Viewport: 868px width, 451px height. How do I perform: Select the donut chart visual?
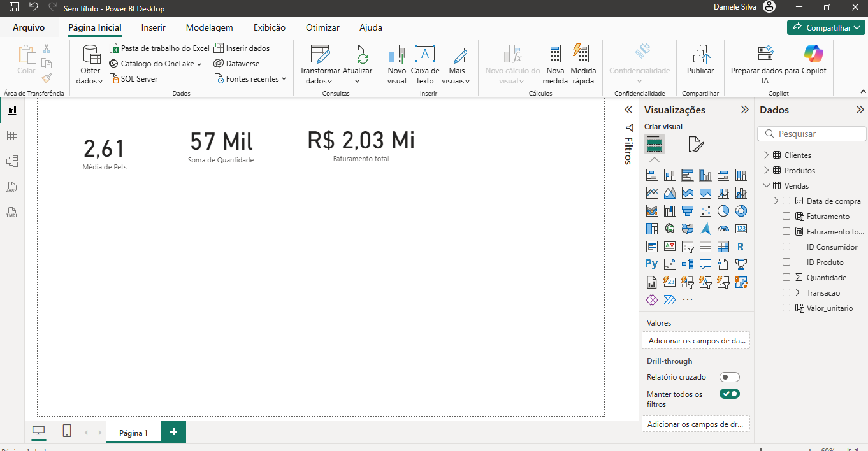pos(741,211)
